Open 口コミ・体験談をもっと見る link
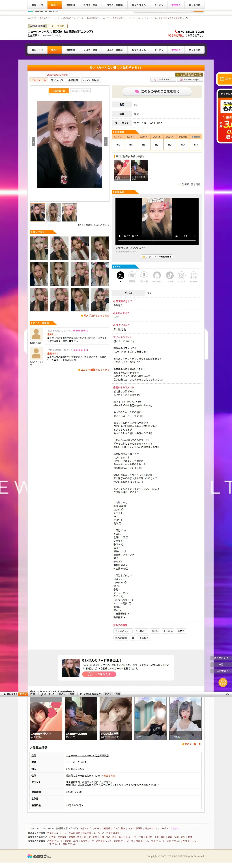The width and height of the screenshot is (232, 868). click(x=94, y=370)
